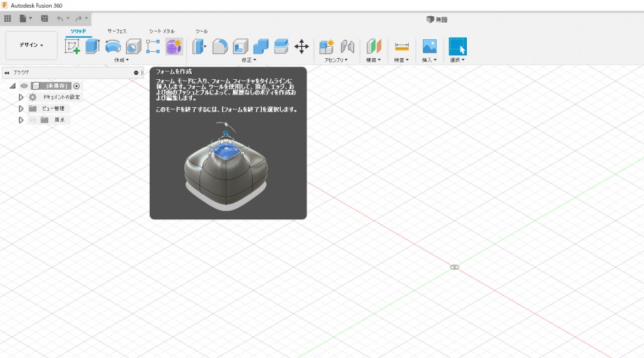This screenshot has height=358, width=644.
Task: Open the 検査 dropdown menu
Action: (x=401, y=60)
